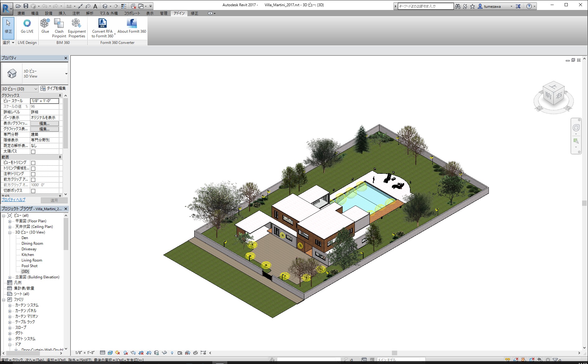
Task: Switch to the 建築 ribbon tab
Action: click(21, 13)
